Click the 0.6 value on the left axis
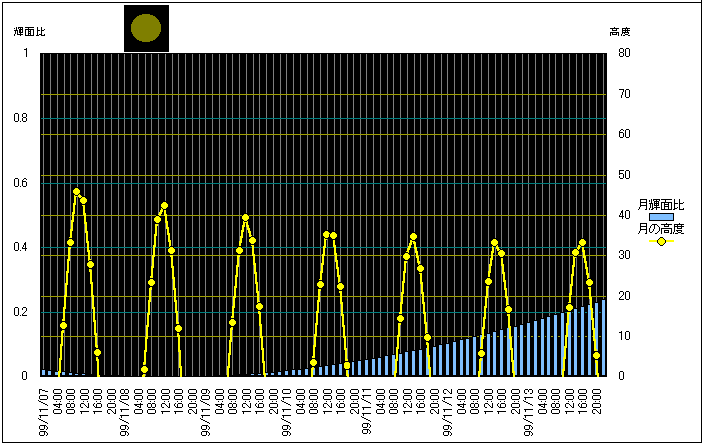Image resolution: width=702 pixels, height=443 pixels. (22, 183)
